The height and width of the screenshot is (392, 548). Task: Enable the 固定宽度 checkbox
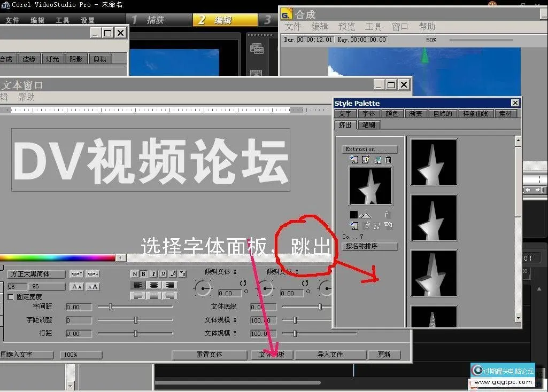point(11,296)
